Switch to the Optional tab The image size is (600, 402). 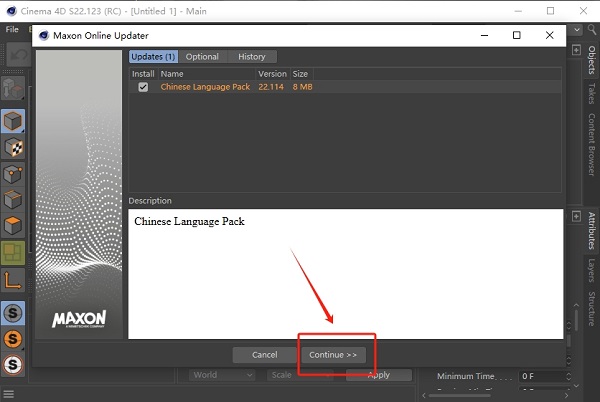click(202, 57)
